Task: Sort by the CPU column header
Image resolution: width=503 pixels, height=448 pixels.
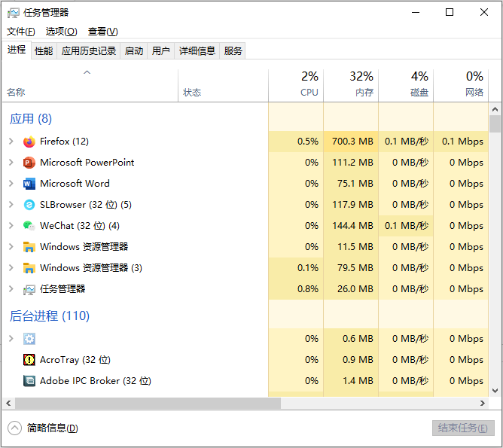Action: [x=296, y=86]
